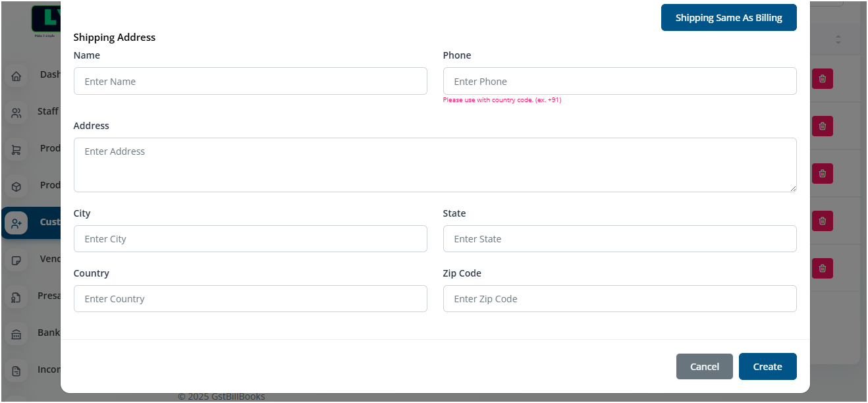The image size is (868, 403).
Task: Open the Bank building icon in sidebar
Action: [x=16, y=334]
